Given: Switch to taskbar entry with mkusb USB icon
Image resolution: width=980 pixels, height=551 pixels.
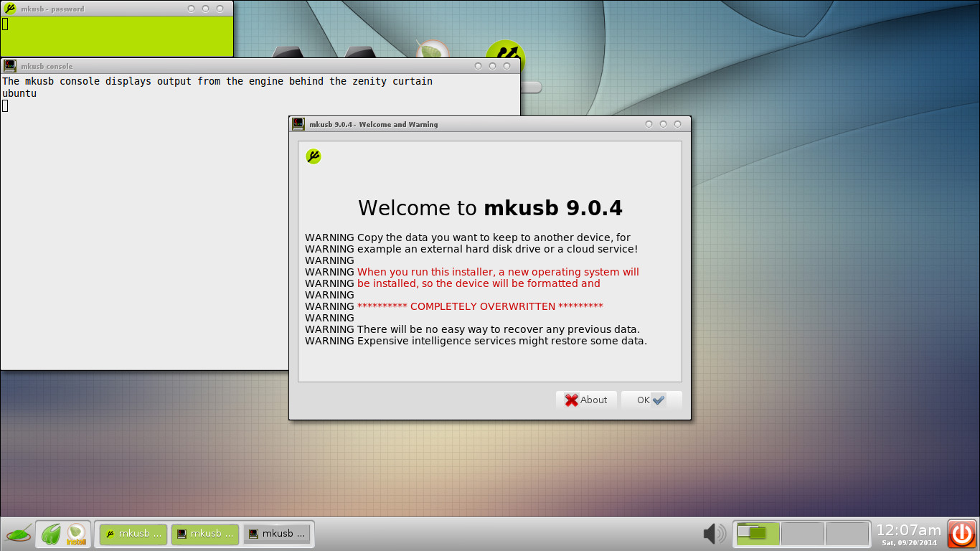Looking at the screenshot, I should click(133, 534).
